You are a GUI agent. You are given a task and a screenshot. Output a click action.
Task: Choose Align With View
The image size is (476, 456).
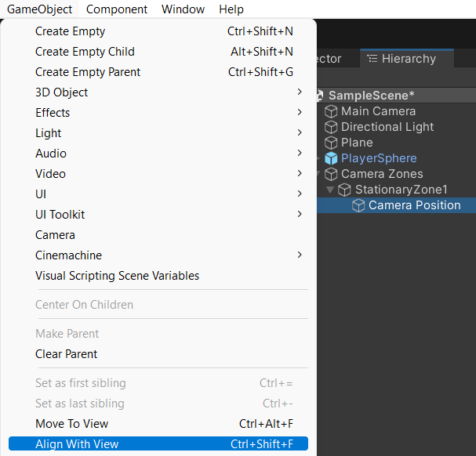tap(158, 444)
